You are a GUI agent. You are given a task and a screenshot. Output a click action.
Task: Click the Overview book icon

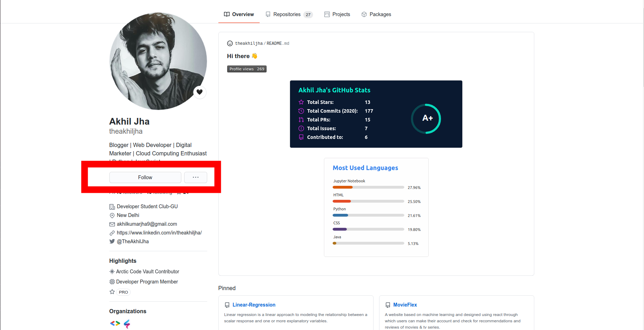(x=227, y=14)
